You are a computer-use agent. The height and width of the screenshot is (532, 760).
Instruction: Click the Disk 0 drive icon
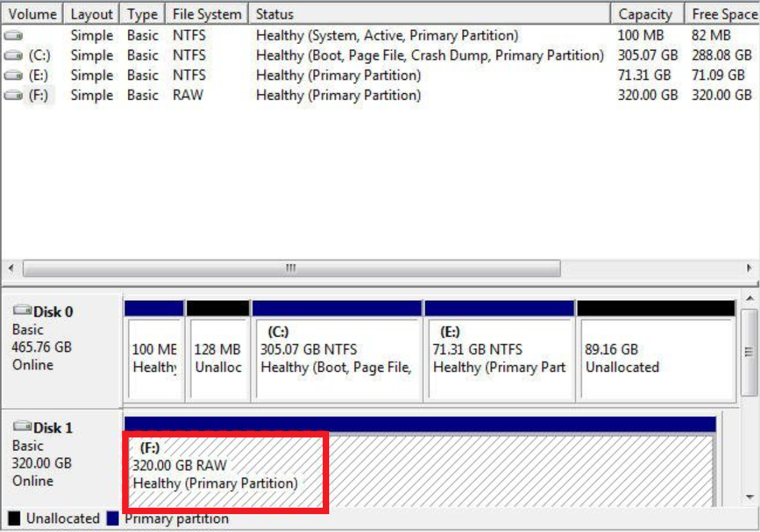tap(21, 311)
